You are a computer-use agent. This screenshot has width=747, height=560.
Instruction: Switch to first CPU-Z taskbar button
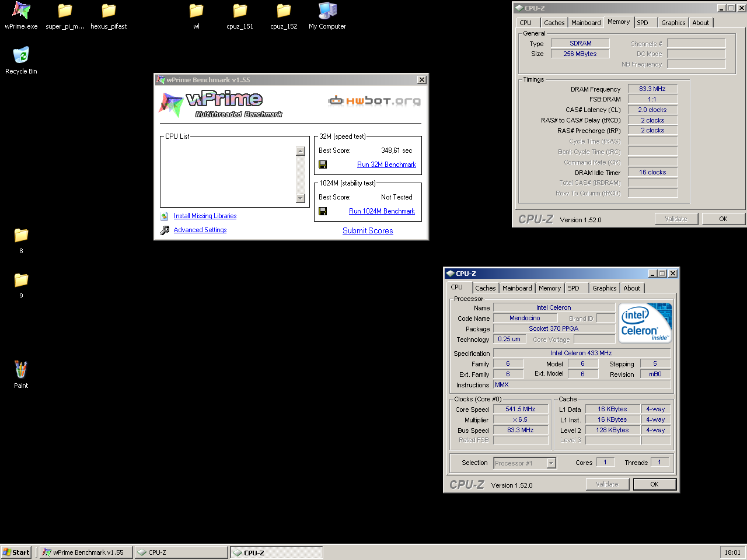181,552
